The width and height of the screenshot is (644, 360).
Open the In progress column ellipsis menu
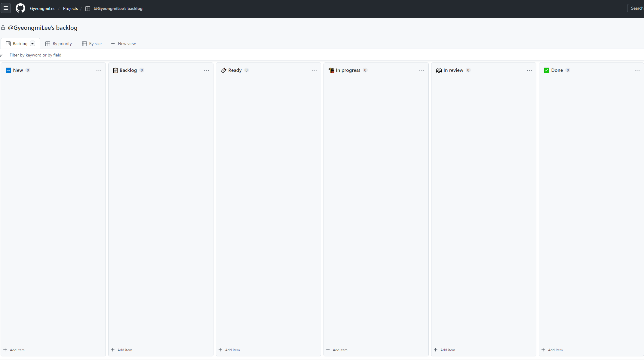click(x=422, y=70)
